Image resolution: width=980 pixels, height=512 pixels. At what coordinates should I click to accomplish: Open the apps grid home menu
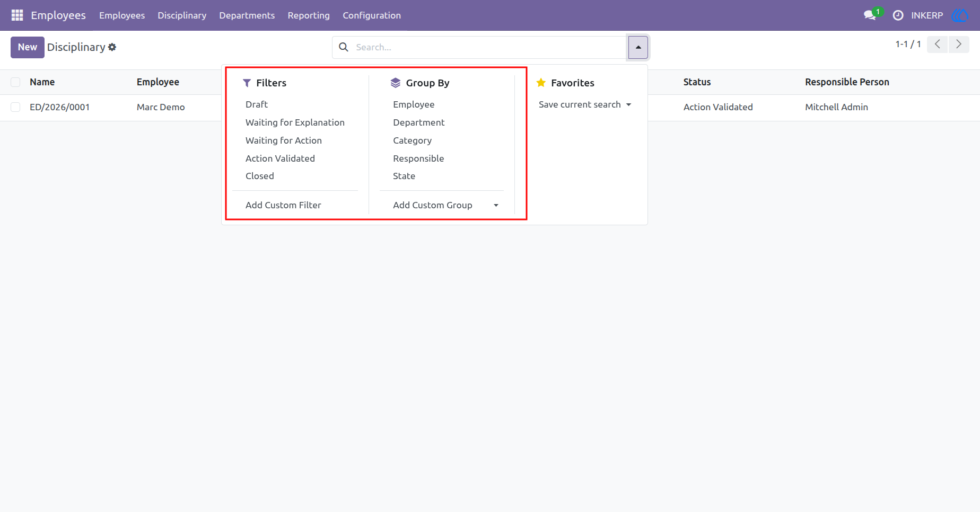(17, 15)
